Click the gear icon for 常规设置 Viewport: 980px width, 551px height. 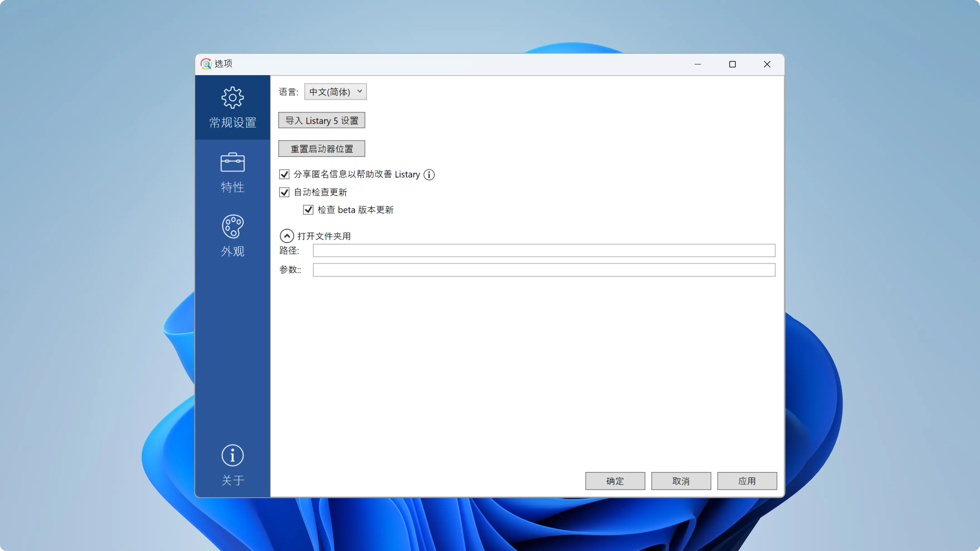[x=232, y=97]
